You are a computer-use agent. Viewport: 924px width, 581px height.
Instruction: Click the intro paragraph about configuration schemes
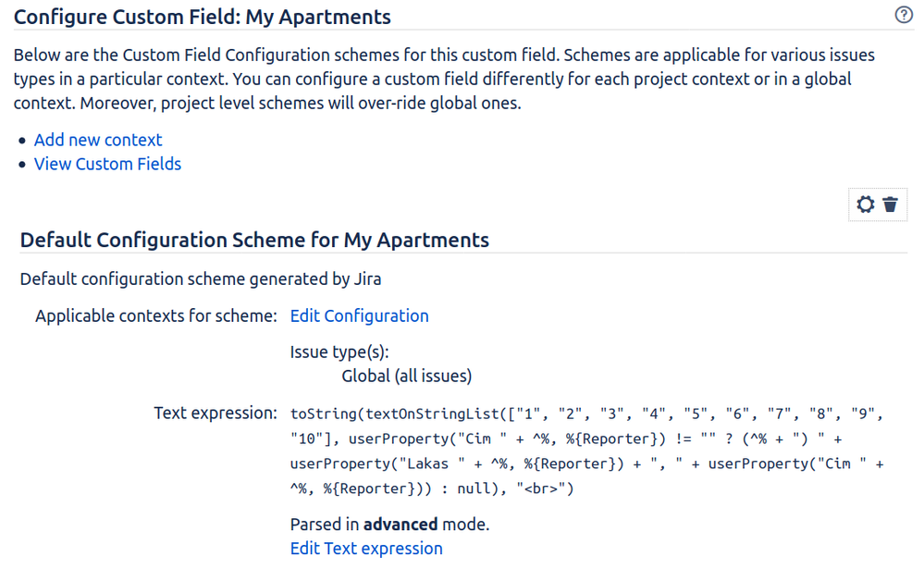[x=444, y=79]
